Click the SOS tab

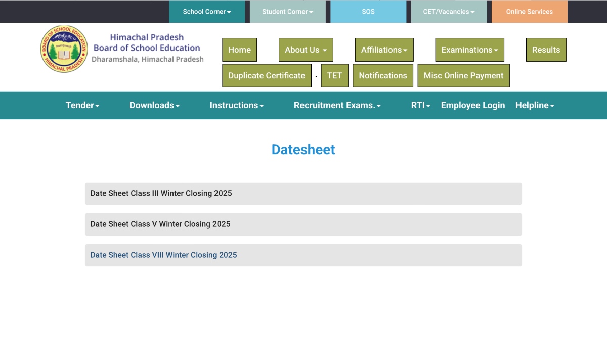click(x=368, y=11)
